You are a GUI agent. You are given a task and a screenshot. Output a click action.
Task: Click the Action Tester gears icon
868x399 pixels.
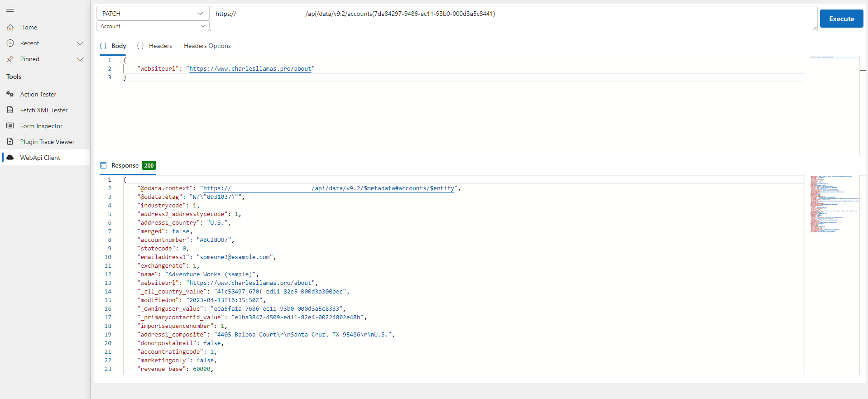coord(10,94)
